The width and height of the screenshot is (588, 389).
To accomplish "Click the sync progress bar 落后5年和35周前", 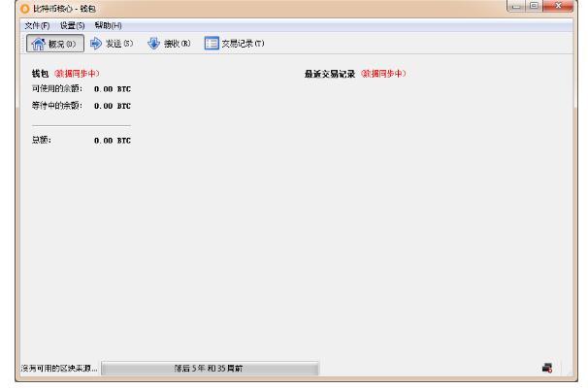I will (210, 369).
